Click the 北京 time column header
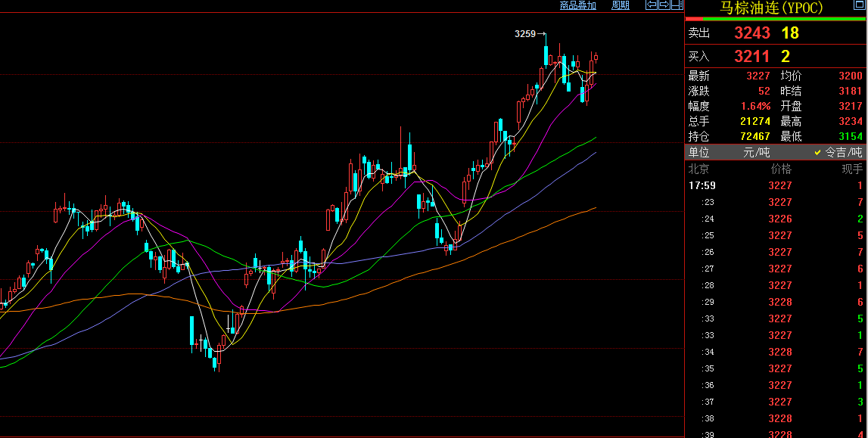 [x=698, y=169]
